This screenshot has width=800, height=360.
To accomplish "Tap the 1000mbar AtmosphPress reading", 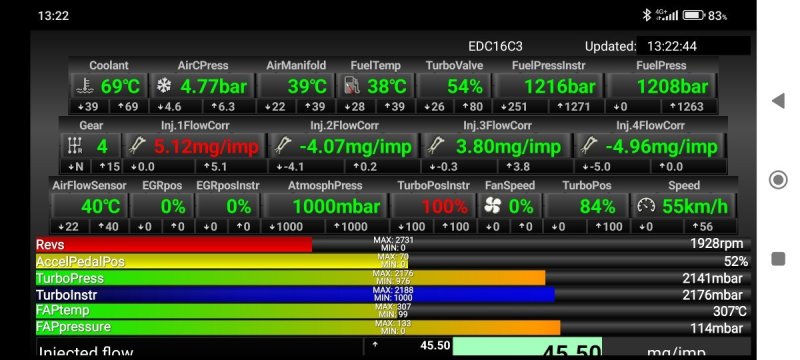I will [336, 207].
